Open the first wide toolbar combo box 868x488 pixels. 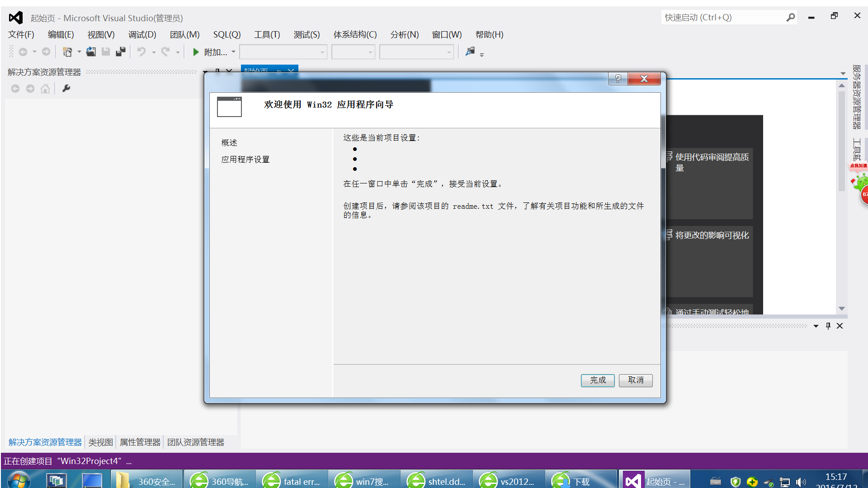283,52
